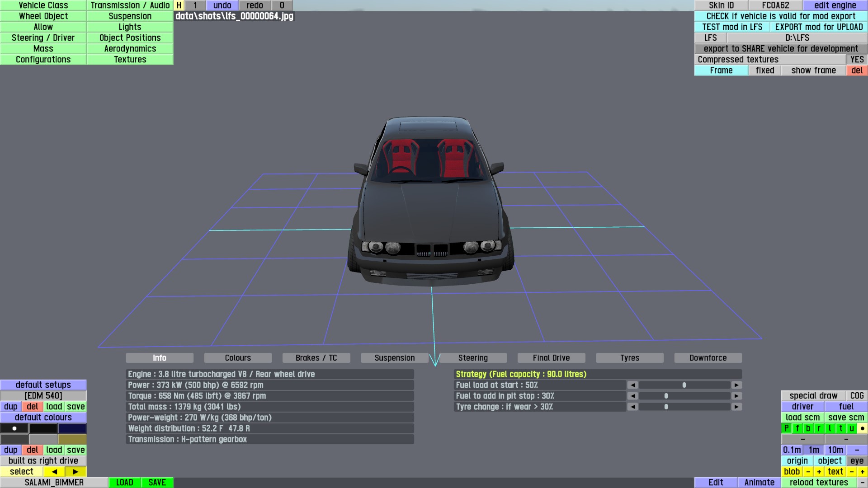Toggle the eye view mode
Viewport: 868px width, 488px height.
point(857,461)
